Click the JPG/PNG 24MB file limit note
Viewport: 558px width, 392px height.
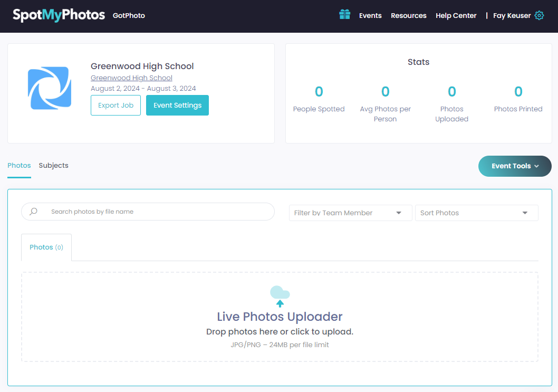click(280, 345)
